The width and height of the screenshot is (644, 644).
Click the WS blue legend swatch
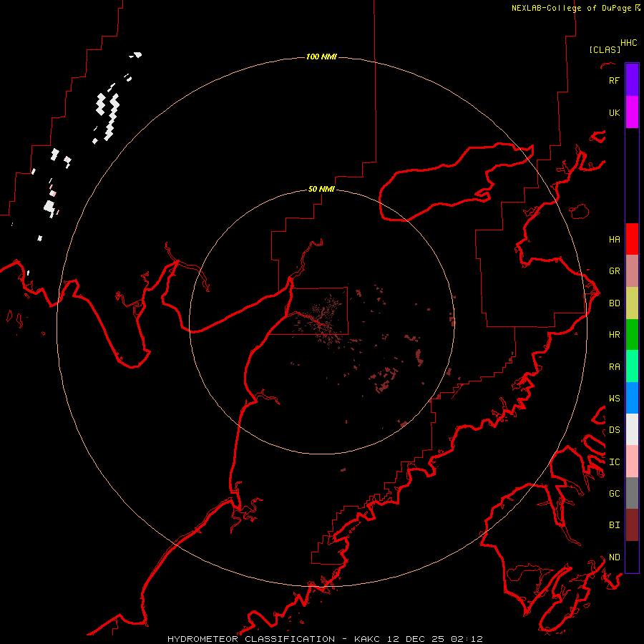(632, 398)
